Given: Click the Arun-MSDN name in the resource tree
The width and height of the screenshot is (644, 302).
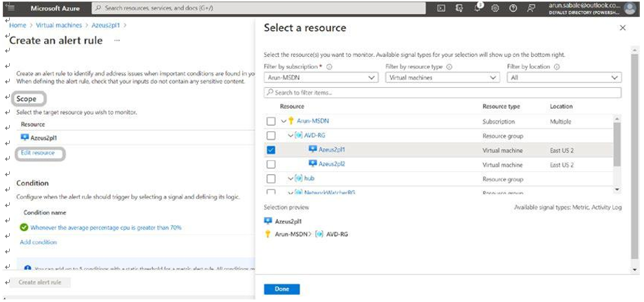Looking at the screenshot, I should pyautogui.click(x=313, y=121).
